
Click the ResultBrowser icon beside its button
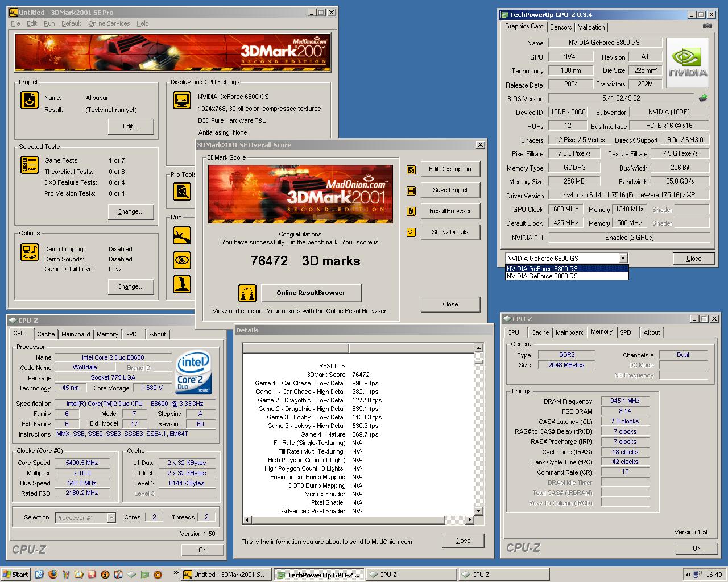point(411,211)
